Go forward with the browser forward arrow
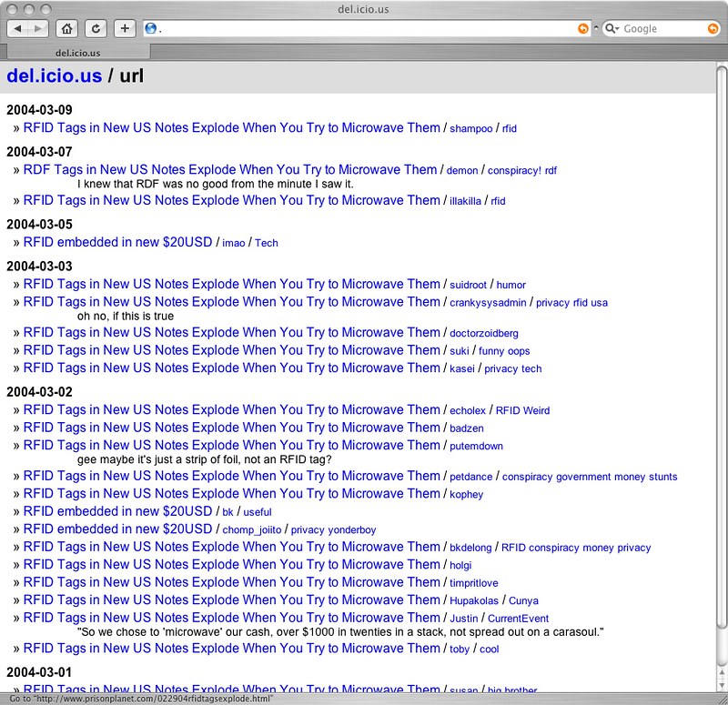The width and height of the screenshot is (728, 705). click(x=38, y=29)
